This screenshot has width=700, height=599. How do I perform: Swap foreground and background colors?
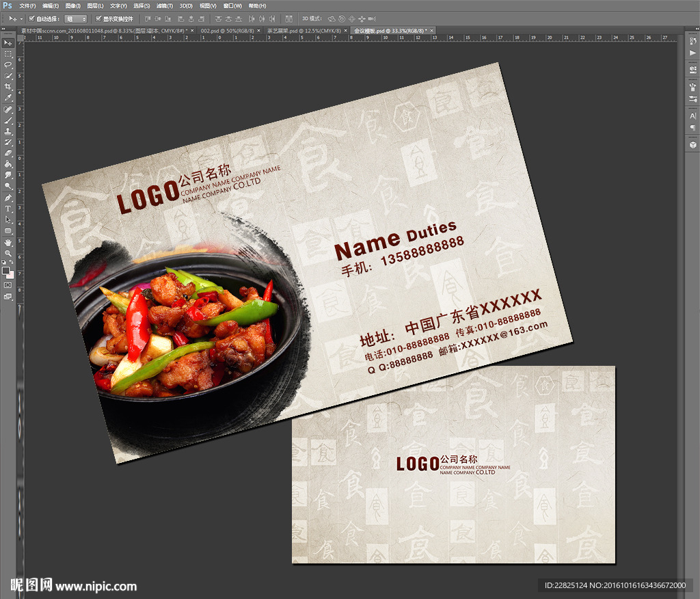coord(11,262)
